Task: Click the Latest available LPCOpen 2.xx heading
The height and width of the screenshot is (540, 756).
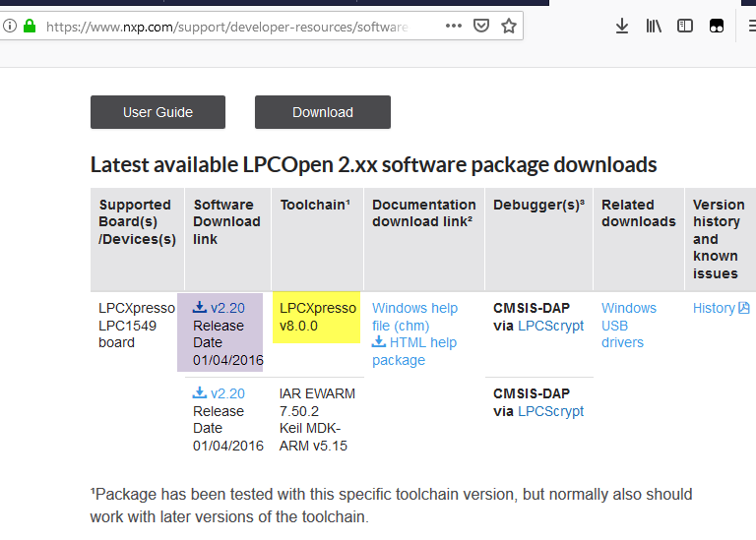Action: tap(373, 164)
